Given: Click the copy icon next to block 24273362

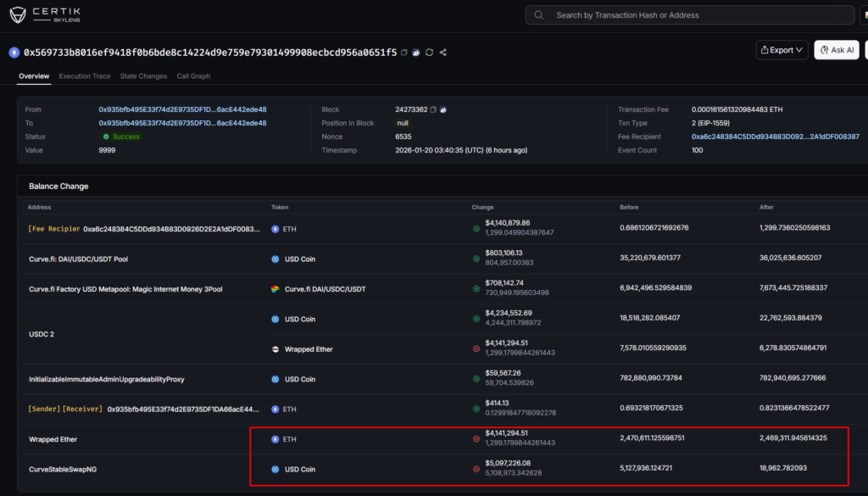Looking at the screenshot, I should pyautogui.click(x=433, y=110).
